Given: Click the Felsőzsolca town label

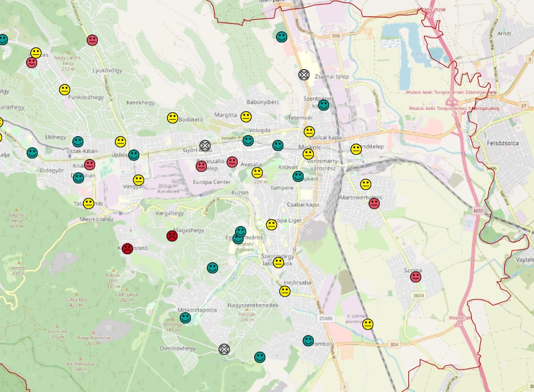Looking at the screenshot, I should [506, 143].
